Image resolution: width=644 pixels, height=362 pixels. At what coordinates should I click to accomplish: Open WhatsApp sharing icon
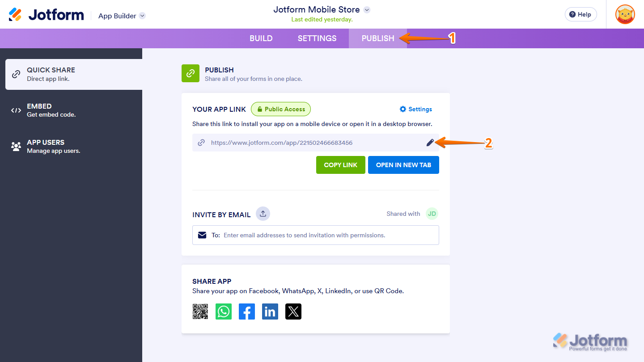(x=224, y=311)
